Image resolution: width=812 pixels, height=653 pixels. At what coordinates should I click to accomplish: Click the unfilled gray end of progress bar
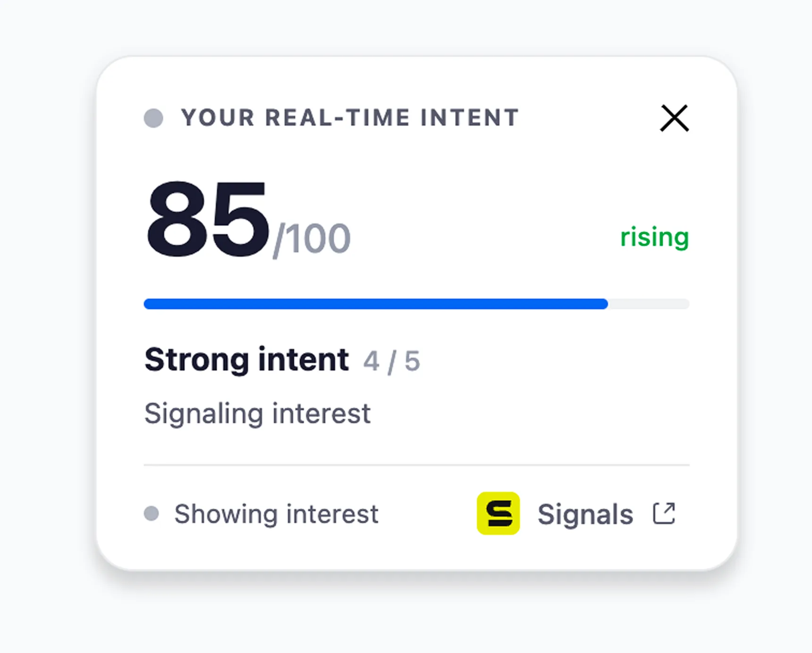(649, 304)
